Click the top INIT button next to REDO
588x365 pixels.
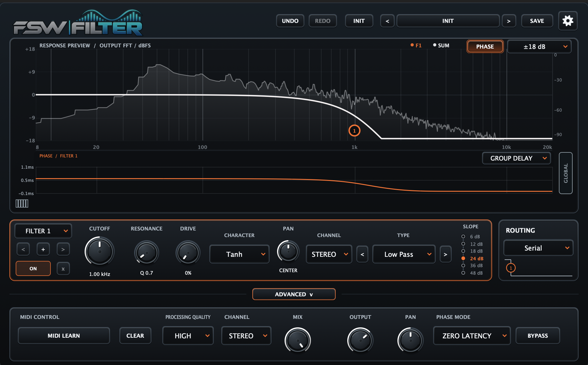359,21
